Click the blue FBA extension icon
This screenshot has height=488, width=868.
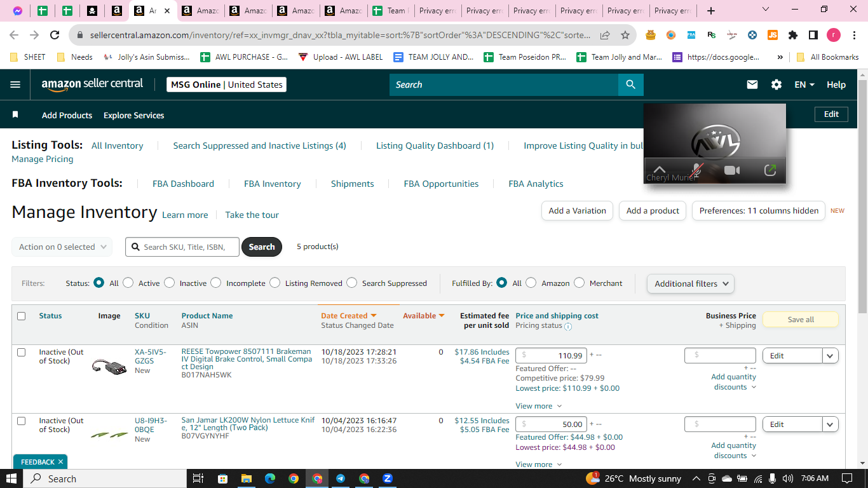pos(691,36)
